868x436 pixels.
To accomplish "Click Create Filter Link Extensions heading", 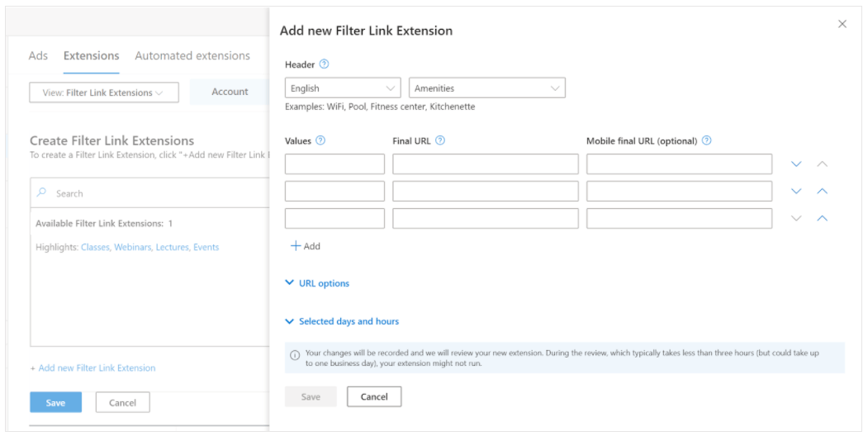I will 111,140.
